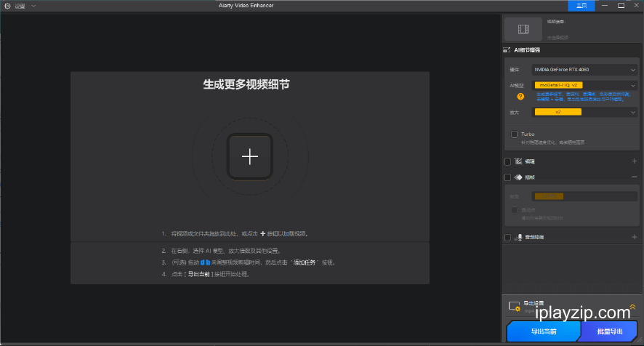Click instruction line 4 mentioning 导出当前
Screen dimensions: 644x346
tap(206, 275)
